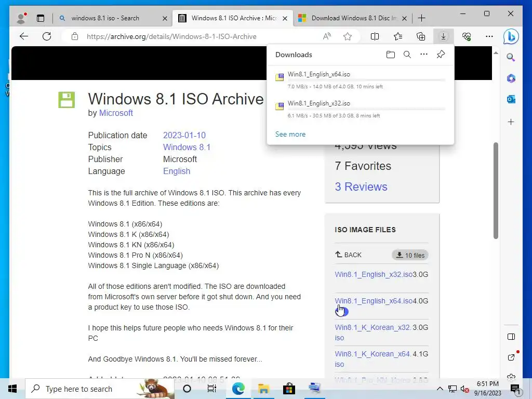
Task: Click the taskbar search box
Action: [100, 389]
